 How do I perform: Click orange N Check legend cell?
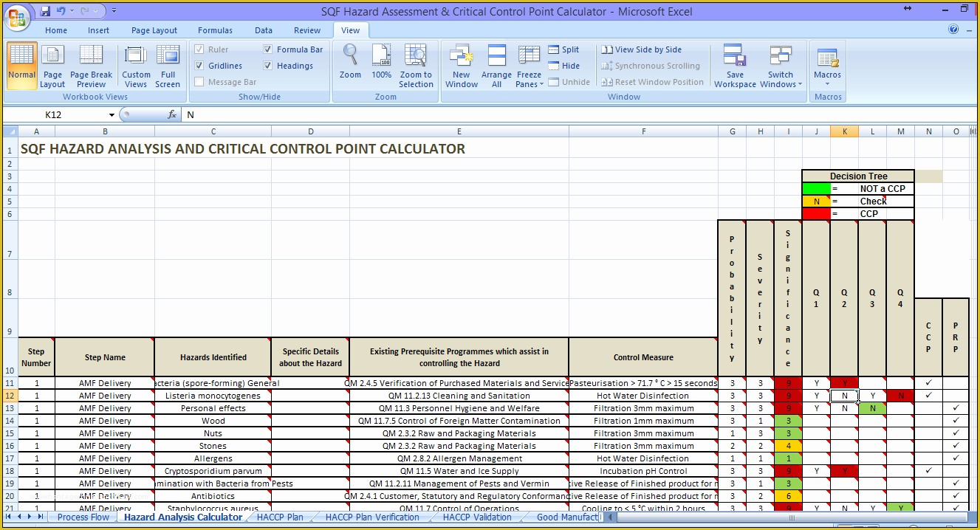(816, 202)
